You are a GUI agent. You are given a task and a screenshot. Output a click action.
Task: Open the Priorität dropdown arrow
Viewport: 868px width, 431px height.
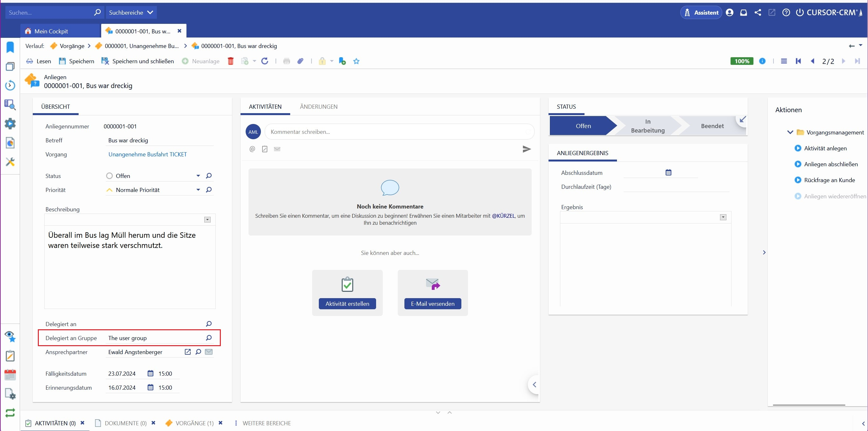click(x=198, y=190)
